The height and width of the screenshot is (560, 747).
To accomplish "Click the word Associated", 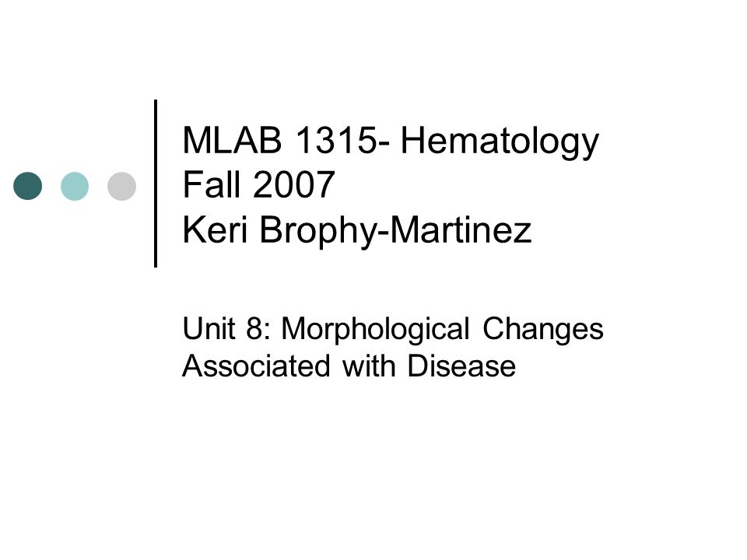I will pyautogui.click(x=256, y=366).
